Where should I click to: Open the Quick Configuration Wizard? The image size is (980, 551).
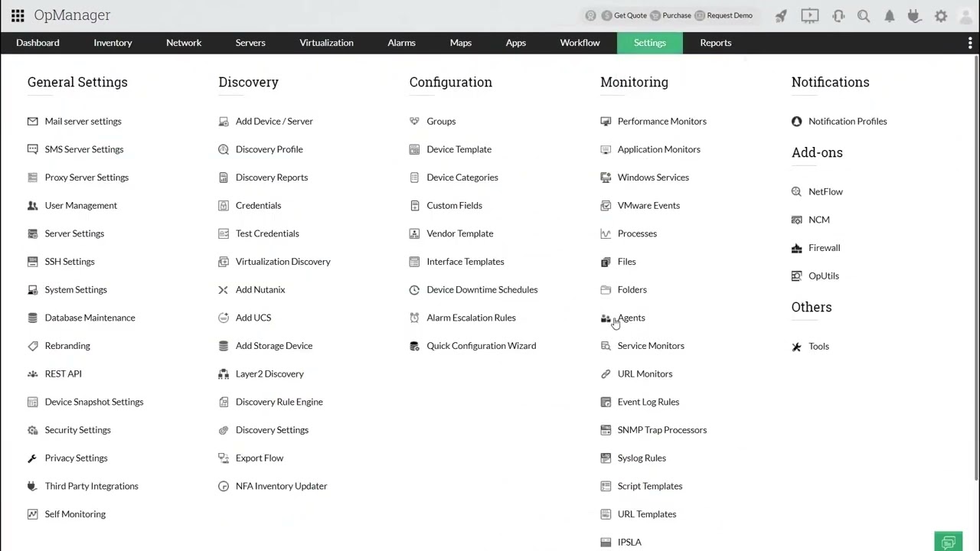[x=482, y=346]
